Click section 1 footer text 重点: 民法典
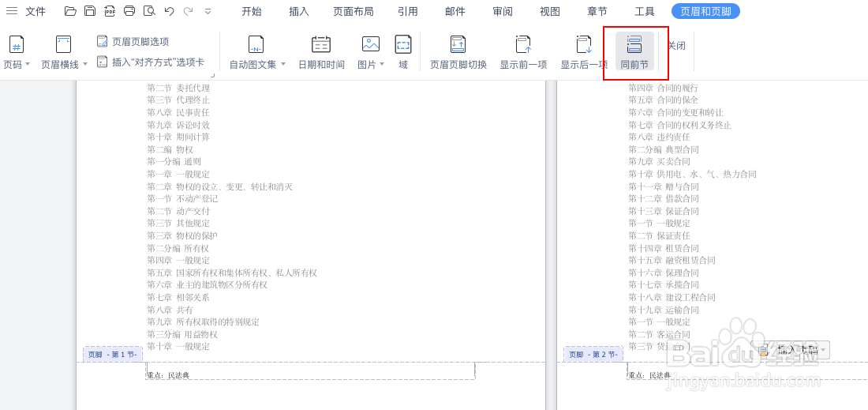868x410 pixels. pos(168,375)
